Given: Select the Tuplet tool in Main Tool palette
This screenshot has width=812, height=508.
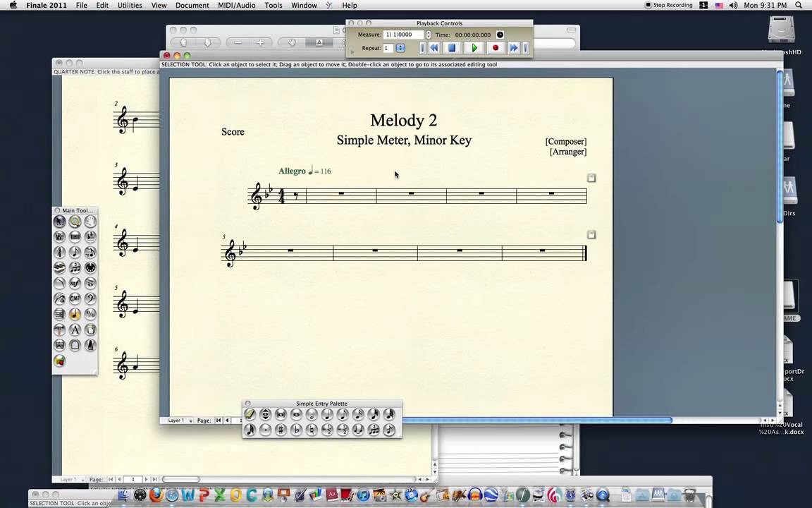Looking at the screenshot, I should point(75,268).
